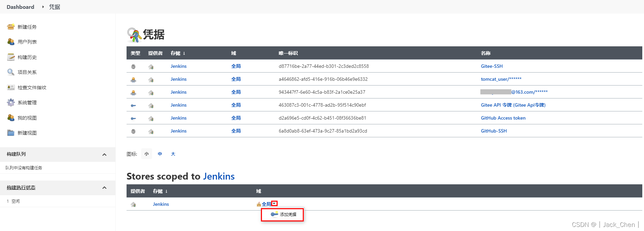
Task: Click Jenkins link in Stores scoped heading
Action: pos(219,176)
